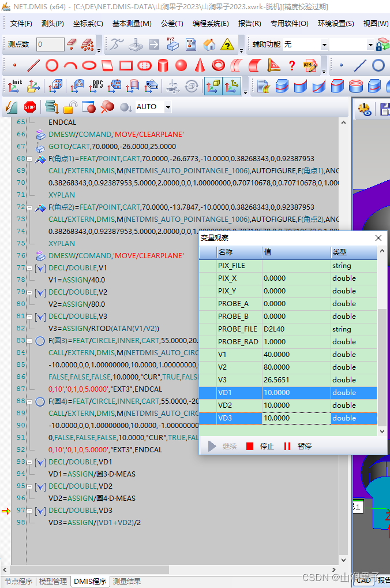Collapse tree node at line 88
The image size is (390, 588).
coord(29,401)
